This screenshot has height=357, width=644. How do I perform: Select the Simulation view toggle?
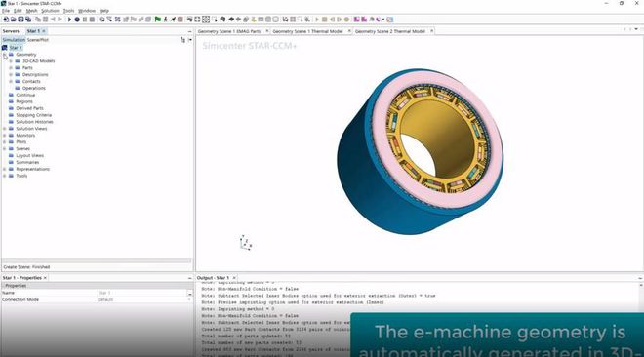[x=14, y=40]
